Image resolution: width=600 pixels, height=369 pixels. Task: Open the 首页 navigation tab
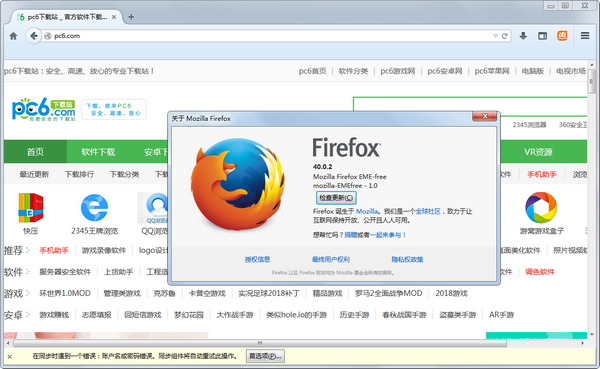click(35, 152)
